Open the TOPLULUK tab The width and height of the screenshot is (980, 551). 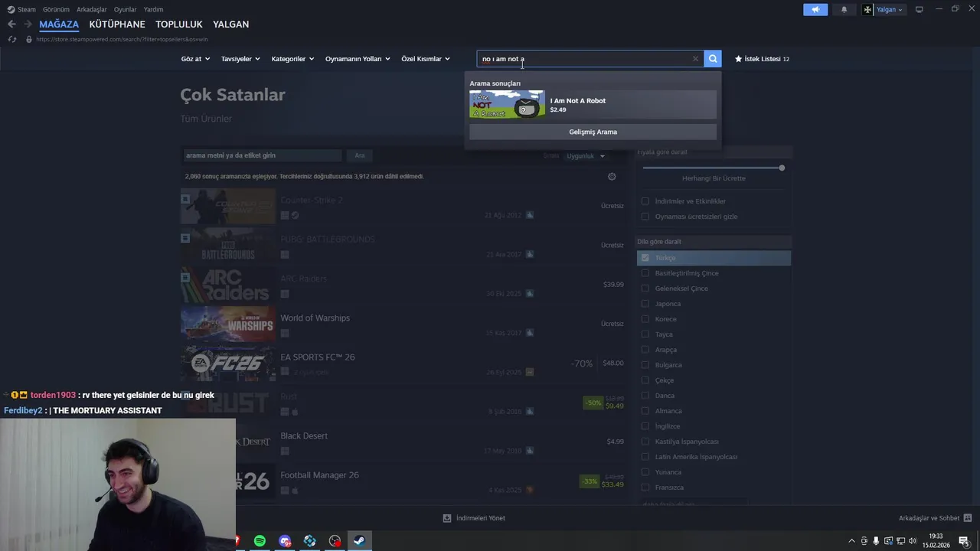(179, 24)
